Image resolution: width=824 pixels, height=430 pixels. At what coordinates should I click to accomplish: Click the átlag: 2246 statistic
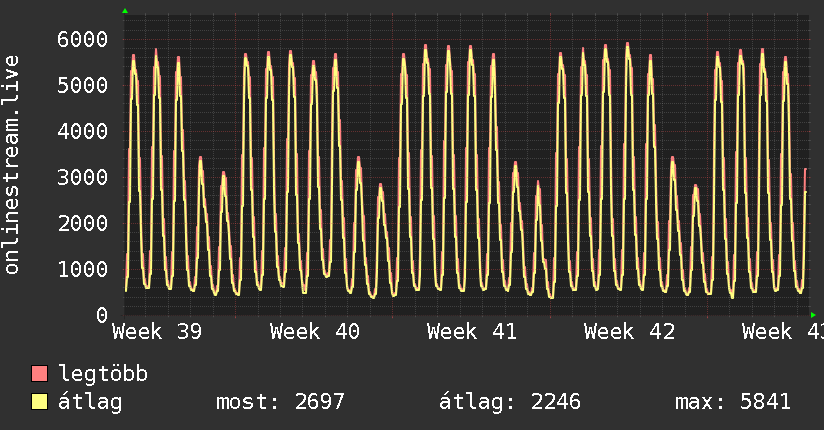[510, 402]
